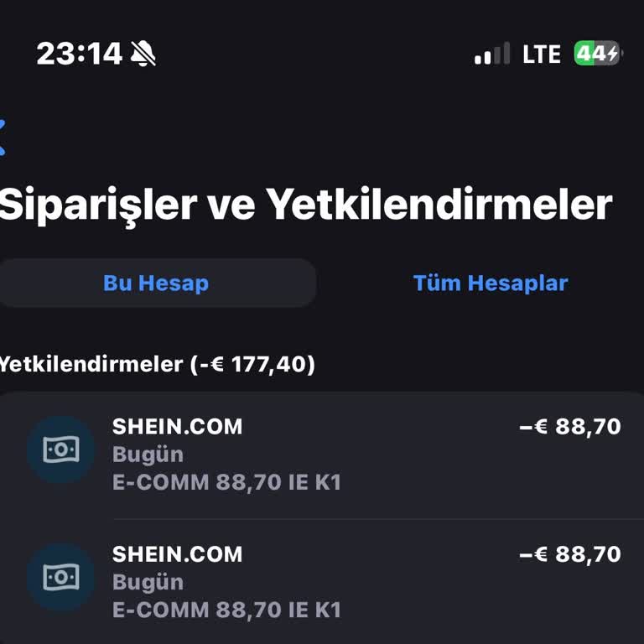
Task: Tap the Siparişler ve Yetkilendirmeler page title
Action: pyautogui.click(x=305, y=204)
